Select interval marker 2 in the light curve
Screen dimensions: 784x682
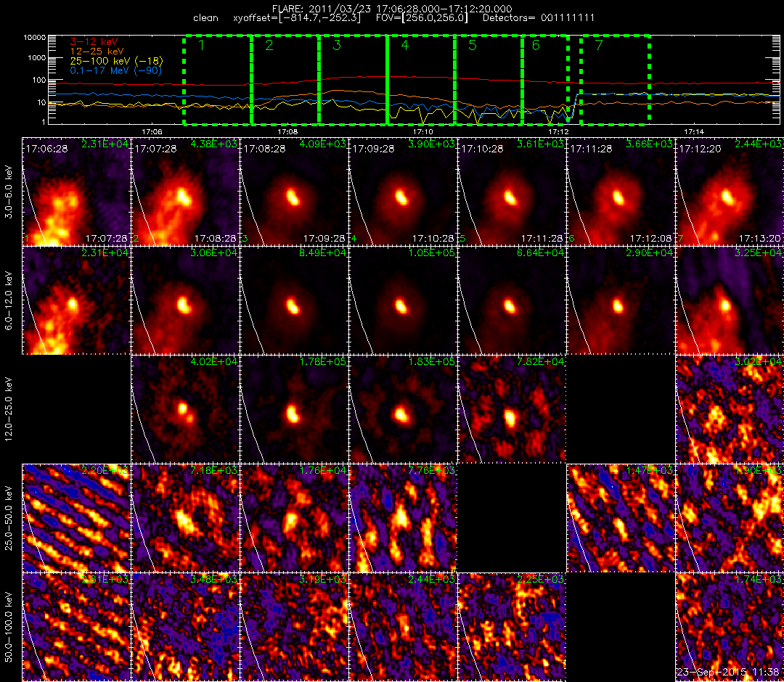[269, 45]
